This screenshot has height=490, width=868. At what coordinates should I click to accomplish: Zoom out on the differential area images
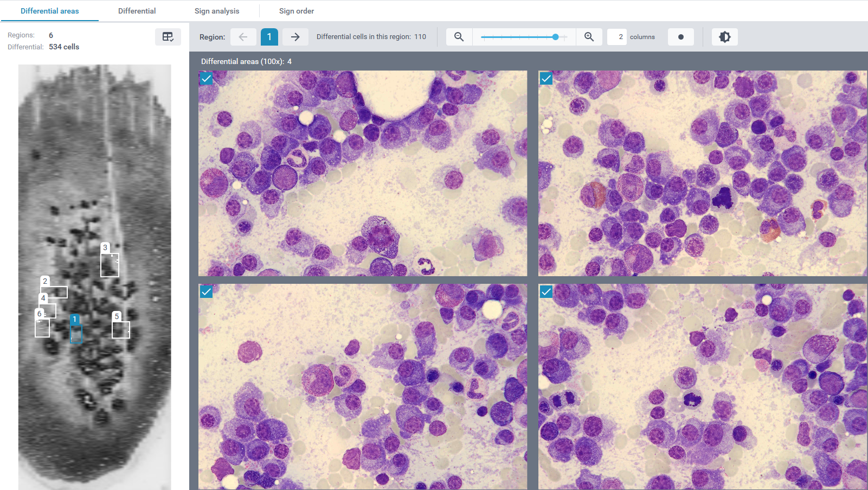458,37
